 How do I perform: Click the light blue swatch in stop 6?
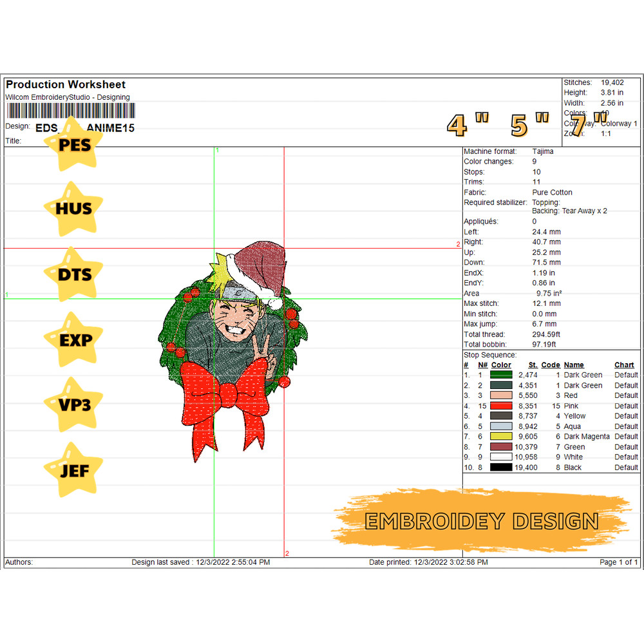pyautogui.click(x=501, y=426)
